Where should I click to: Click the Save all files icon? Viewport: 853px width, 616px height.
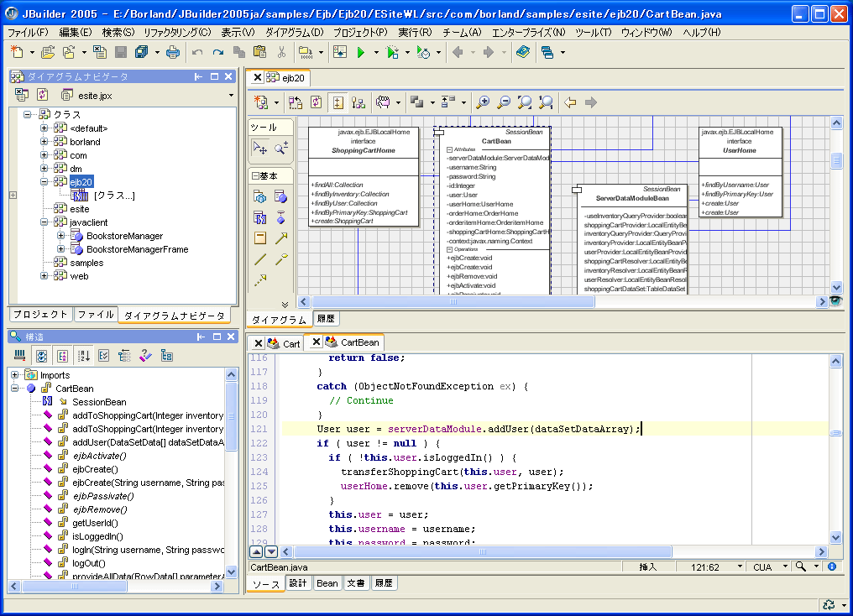tap(141, 52)
